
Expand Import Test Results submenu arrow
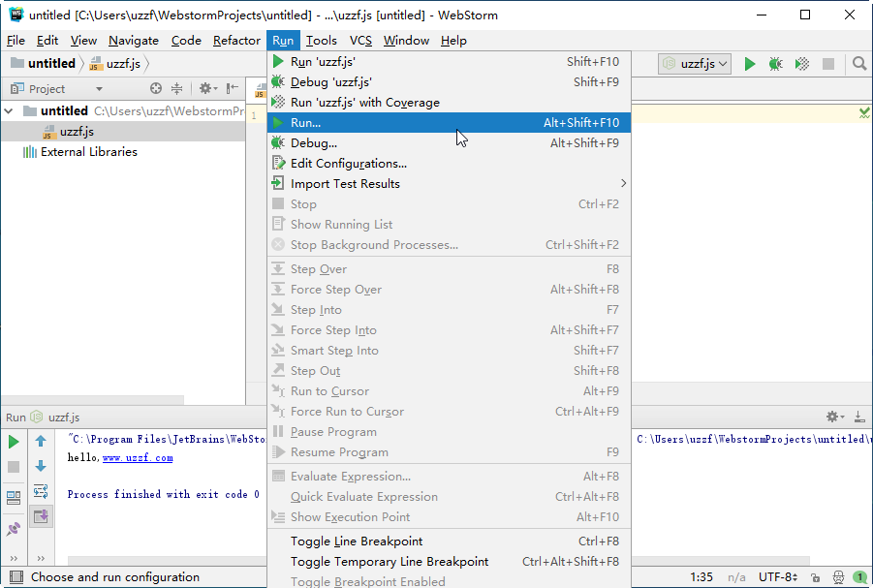tap(623, 184)
